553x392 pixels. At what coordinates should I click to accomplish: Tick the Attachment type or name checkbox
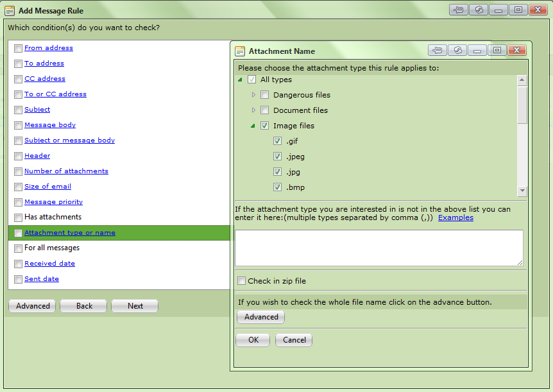coord(18,234)
